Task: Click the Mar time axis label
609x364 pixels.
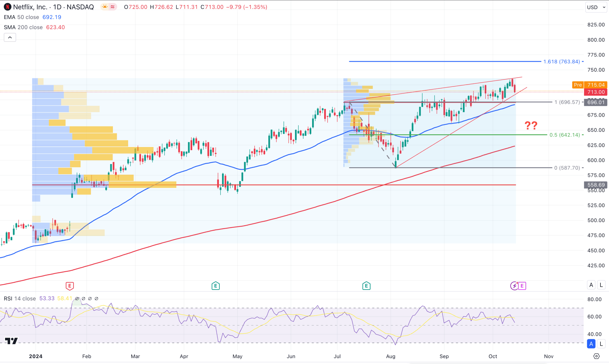Action: coord(135,356)
